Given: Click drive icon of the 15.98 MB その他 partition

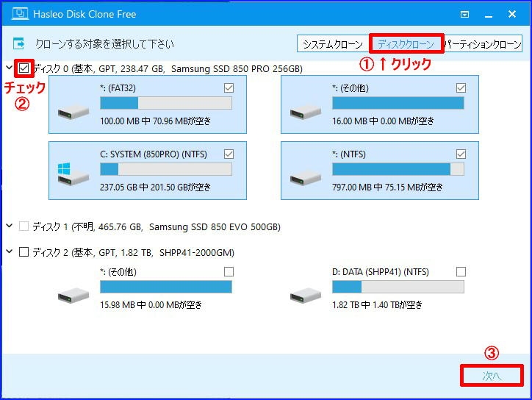Looking at the screenshot, I should (x=73, y=296).
